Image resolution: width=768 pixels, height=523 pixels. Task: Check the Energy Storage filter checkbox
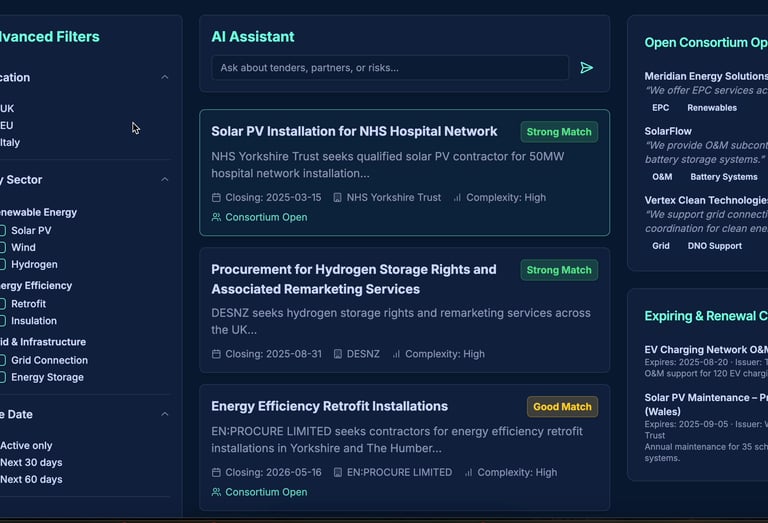(x=2, y=378)
